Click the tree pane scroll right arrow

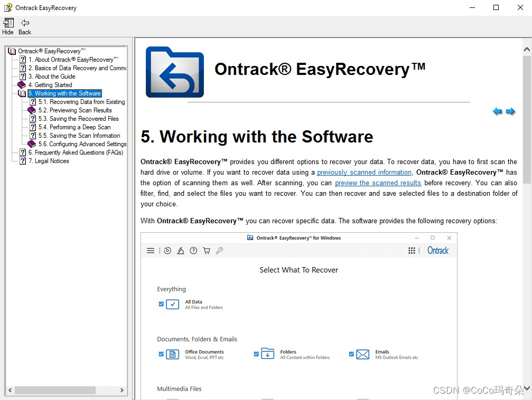(x=122, y=390)
